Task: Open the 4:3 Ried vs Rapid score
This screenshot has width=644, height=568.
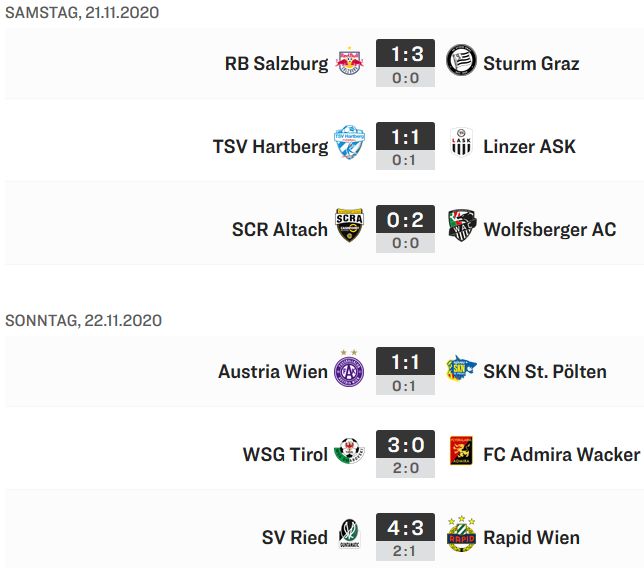Action: (x=405, y=528)
